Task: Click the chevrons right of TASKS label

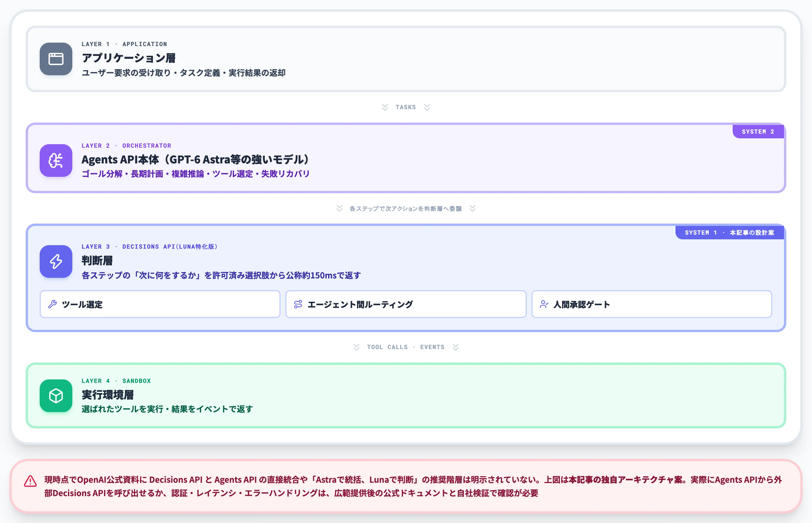Action: (x=427, y=107)
